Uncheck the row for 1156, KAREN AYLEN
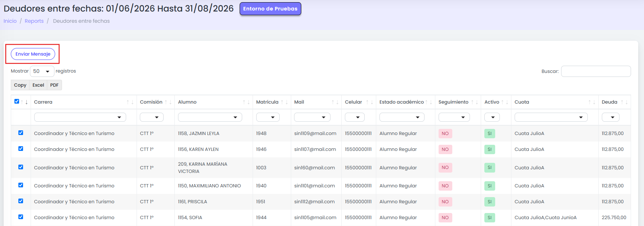The width and height of the screenshot is (644, 226). [x=21, y=149]
